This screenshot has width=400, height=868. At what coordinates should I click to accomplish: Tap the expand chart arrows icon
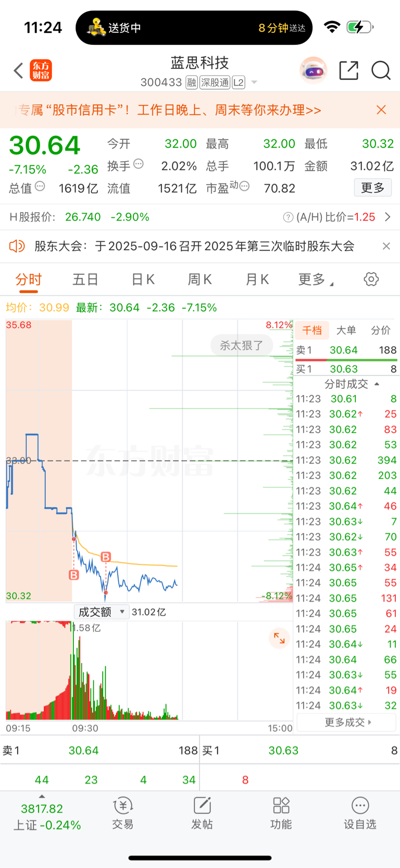pyautogui.click(x=279, y=638)
